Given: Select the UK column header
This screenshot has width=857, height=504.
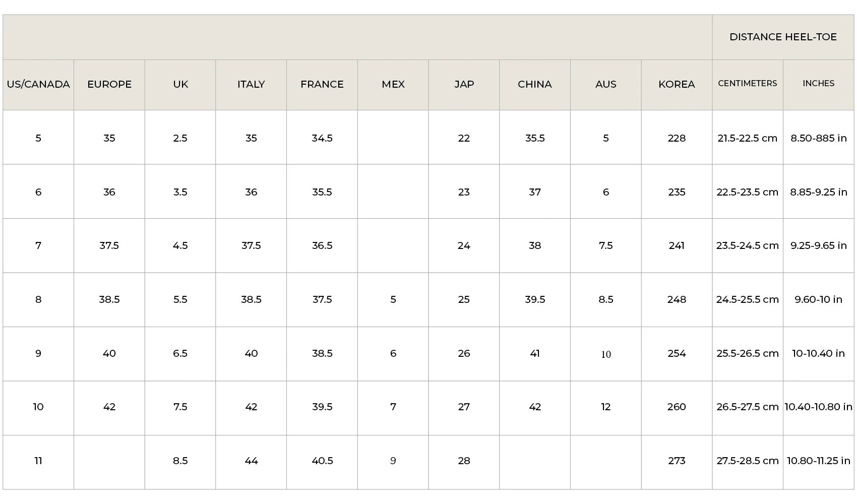Looking at the screenshot, I should click(x=180, y=84).
